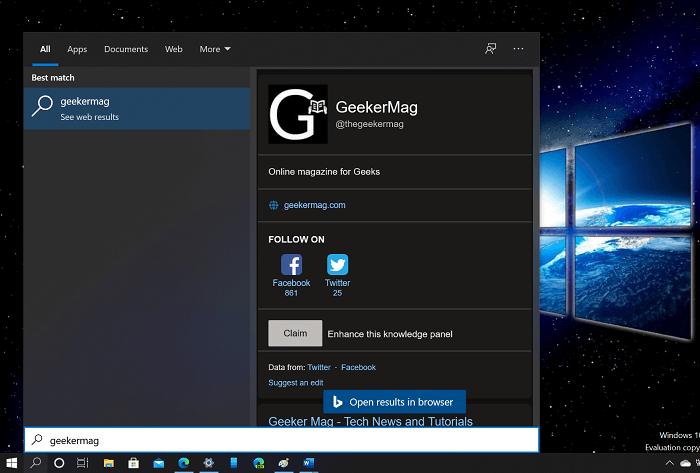Click Suggest an edit link
The width and height of the screenshot is (700, 473).
(296, 383)
